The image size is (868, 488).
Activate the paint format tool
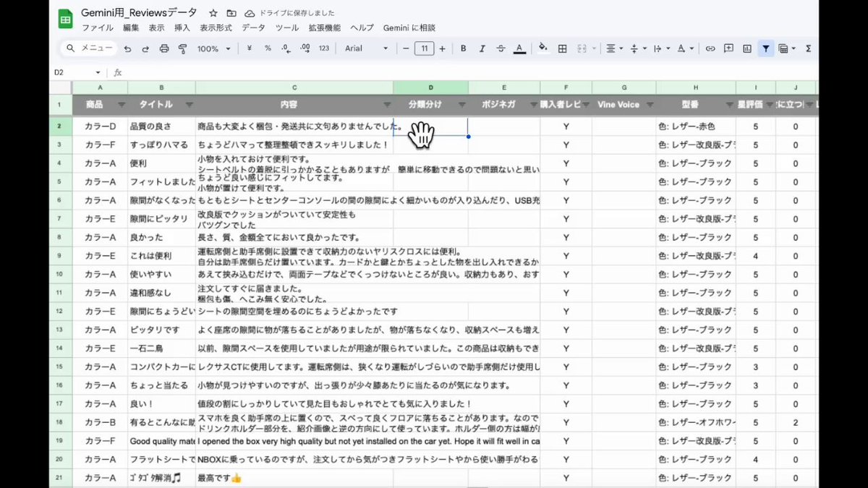pyautogui.click(x=182, y=48)
